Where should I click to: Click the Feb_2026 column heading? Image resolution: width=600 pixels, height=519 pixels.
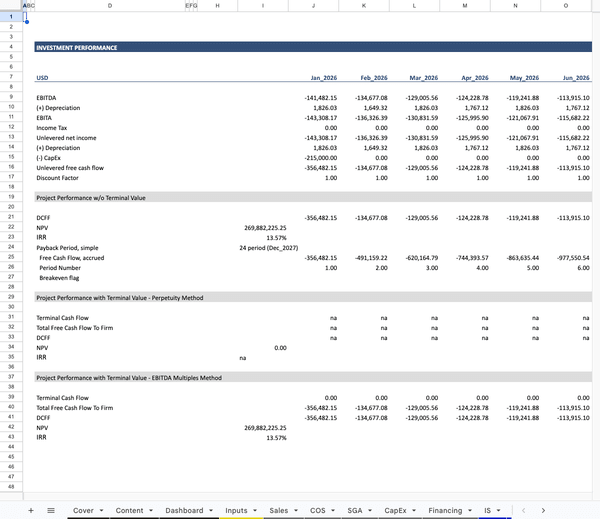(x=374, y=78)
